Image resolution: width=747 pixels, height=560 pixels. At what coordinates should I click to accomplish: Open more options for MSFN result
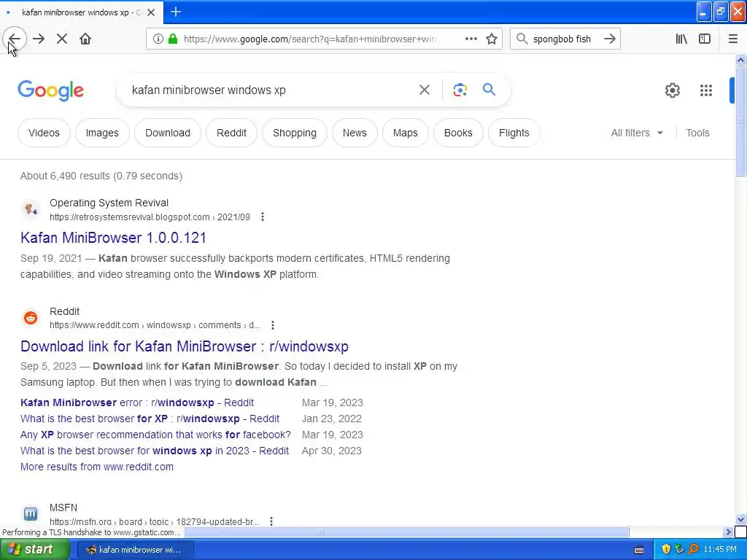pyautogui.click(x=271, y=521)
